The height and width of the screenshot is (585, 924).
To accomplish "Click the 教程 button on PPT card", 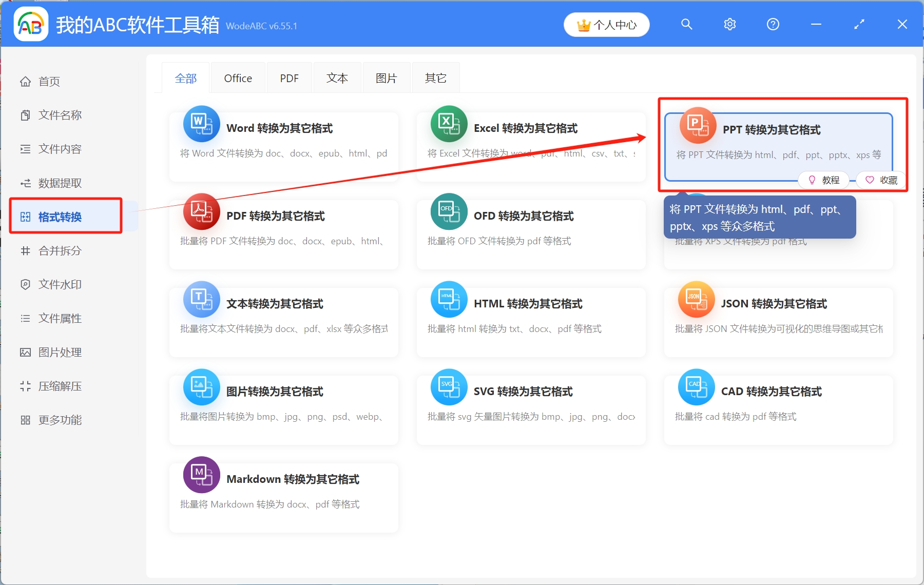I will click(824, 180).
